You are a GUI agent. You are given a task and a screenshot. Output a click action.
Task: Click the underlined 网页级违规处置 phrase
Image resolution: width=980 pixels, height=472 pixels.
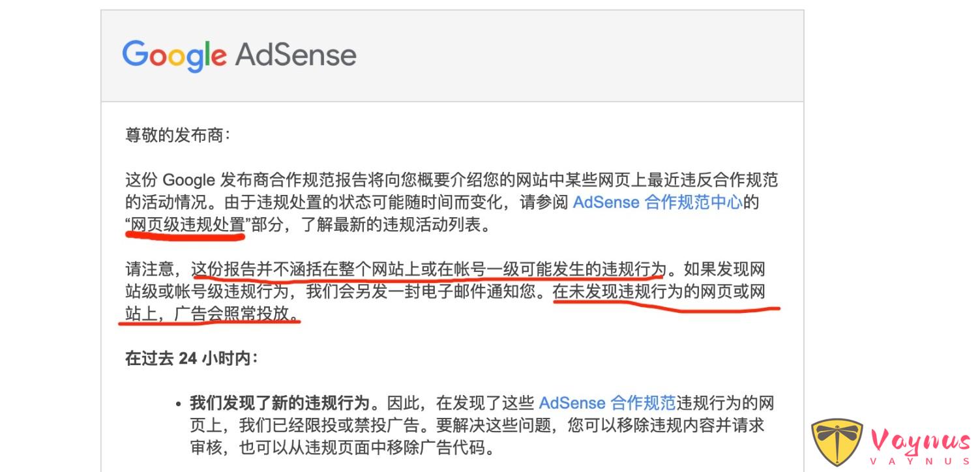pyautogui.click(x=187, y=226)
